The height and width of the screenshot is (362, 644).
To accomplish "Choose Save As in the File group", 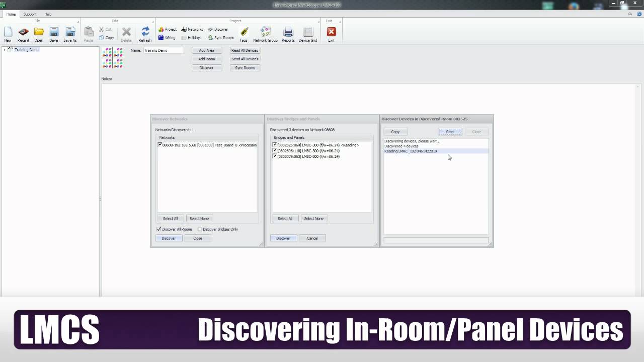I will coord(70,34).
